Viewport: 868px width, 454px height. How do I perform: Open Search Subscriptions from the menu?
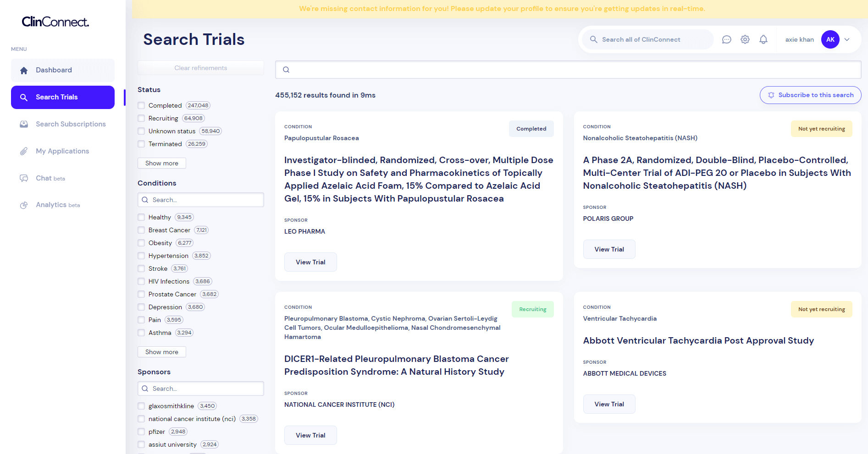pos(71,124)
